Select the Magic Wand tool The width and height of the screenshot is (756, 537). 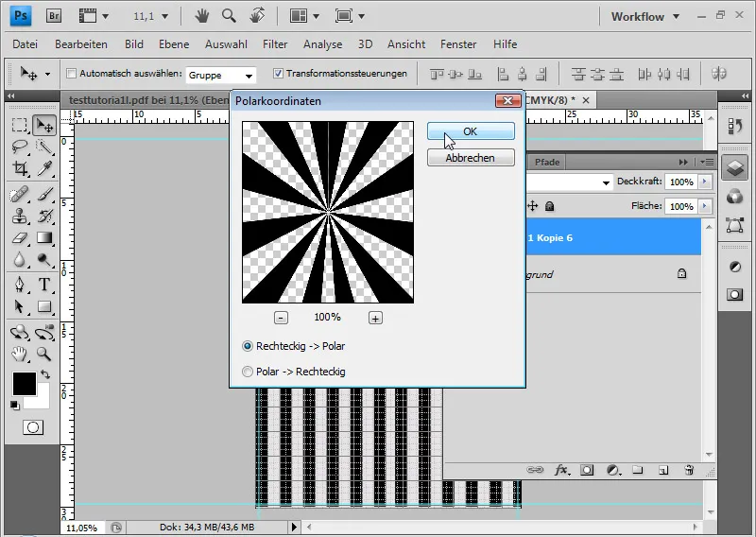click(x=44, y=147)
